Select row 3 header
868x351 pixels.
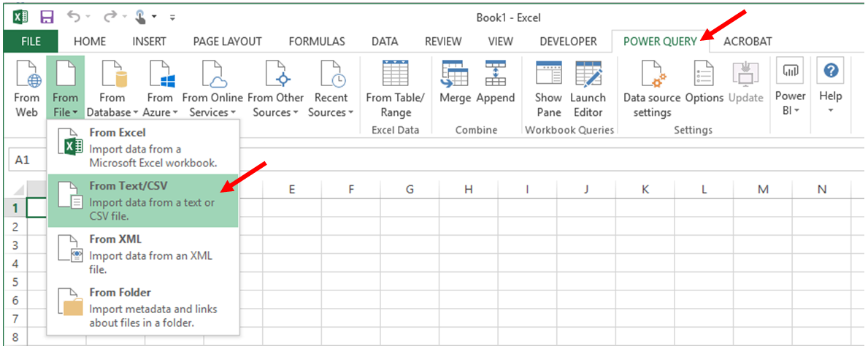[x=15, y=244]
